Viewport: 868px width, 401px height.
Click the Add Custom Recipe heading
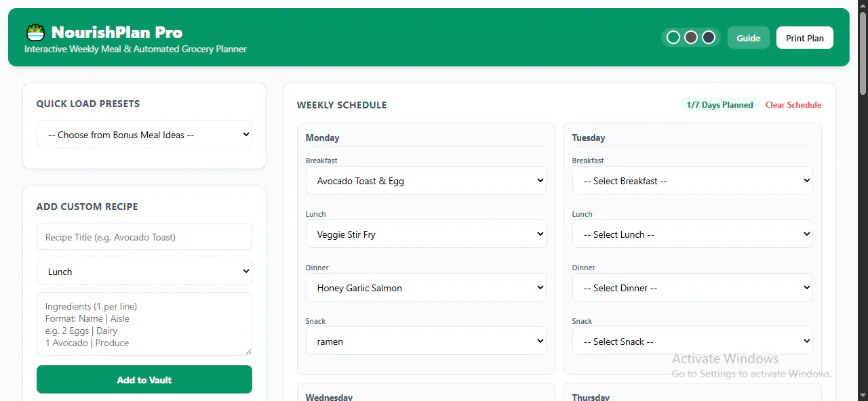click(x=87, y=207)
